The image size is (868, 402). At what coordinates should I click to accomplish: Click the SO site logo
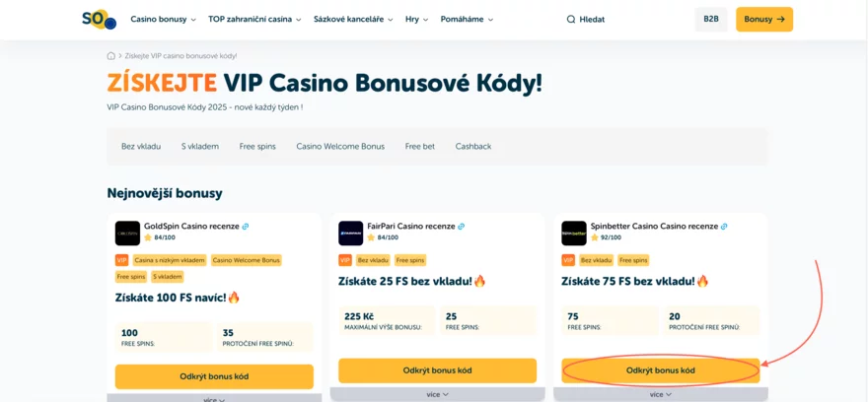[99, 20]
